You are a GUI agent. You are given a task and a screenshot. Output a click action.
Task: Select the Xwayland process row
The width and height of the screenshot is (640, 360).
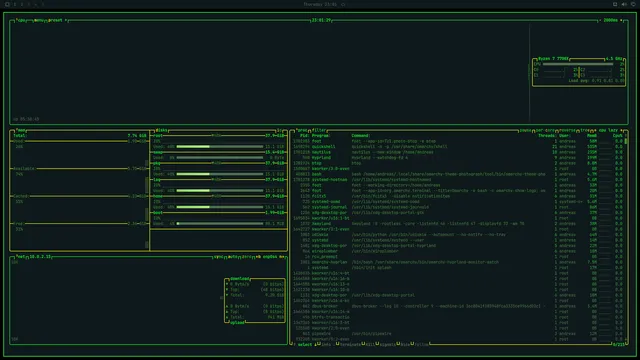458,224
